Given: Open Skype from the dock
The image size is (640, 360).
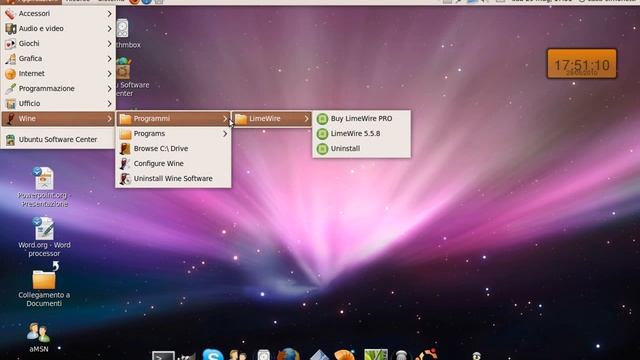Looking at the screenshot, I should (213, 354).
